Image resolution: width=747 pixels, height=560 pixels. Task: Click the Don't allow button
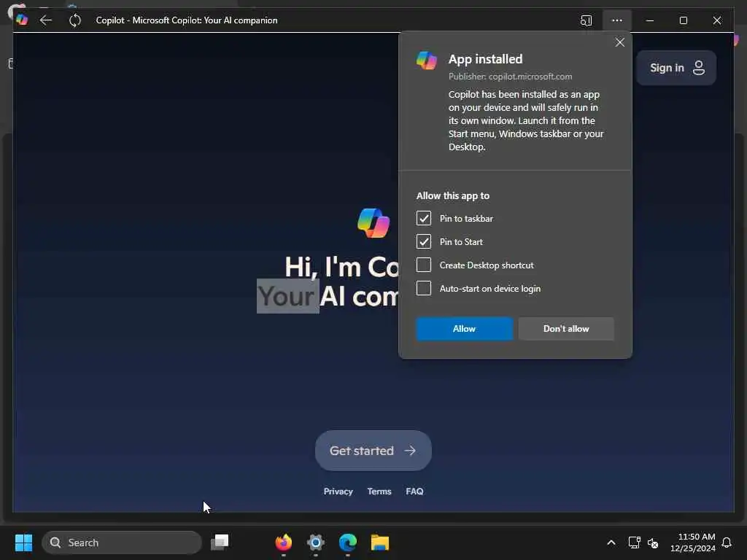point(566,329)
